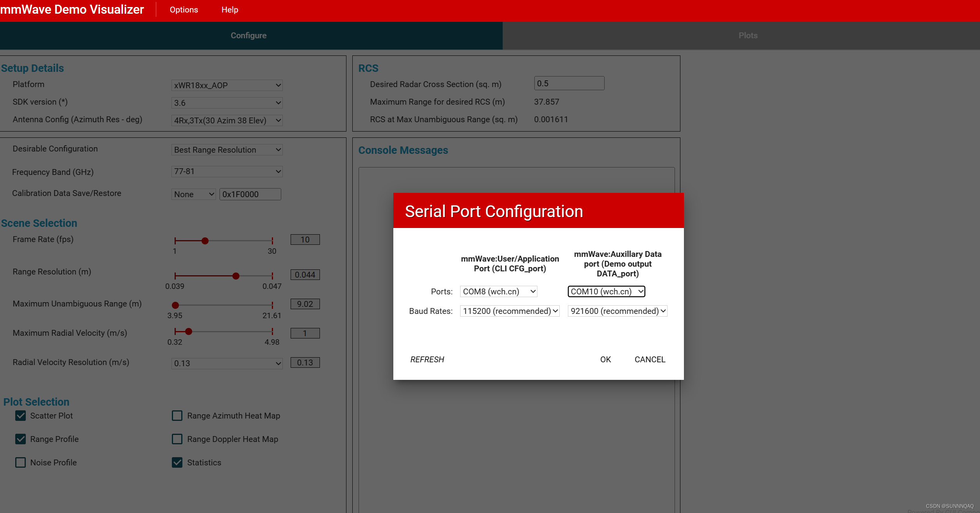Screen dimensions: 980x513
Task: Click OK to confirm serial port settings
Action: point(605,360)
